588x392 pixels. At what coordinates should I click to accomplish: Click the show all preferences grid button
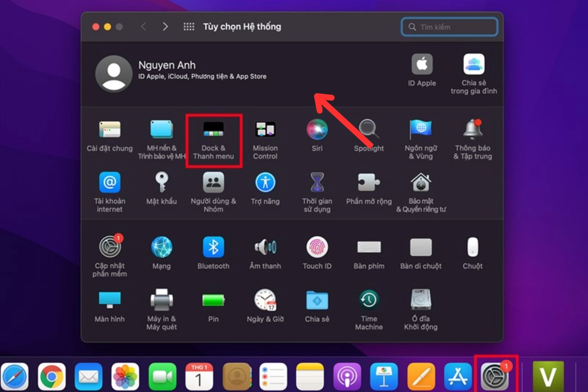click(189, 27)
